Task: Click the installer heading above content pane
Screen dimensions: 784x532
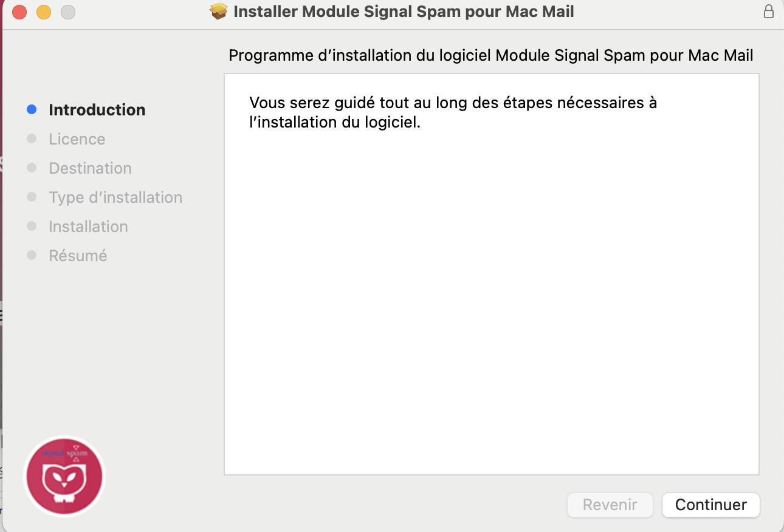Action: (x=491, y=56)
